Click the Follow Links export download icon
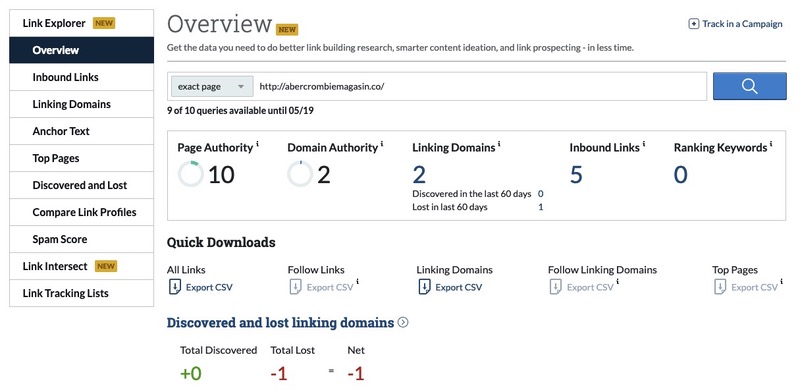Viewport: 800px width, 390px height. (295, 287)
